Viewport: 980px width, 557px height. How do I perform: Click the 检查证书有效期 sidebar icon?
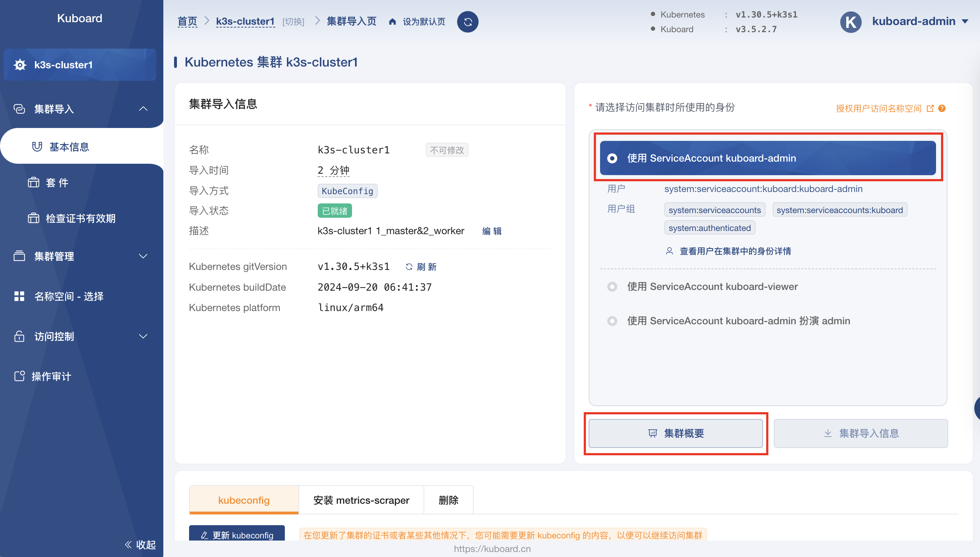click(34, 218)
